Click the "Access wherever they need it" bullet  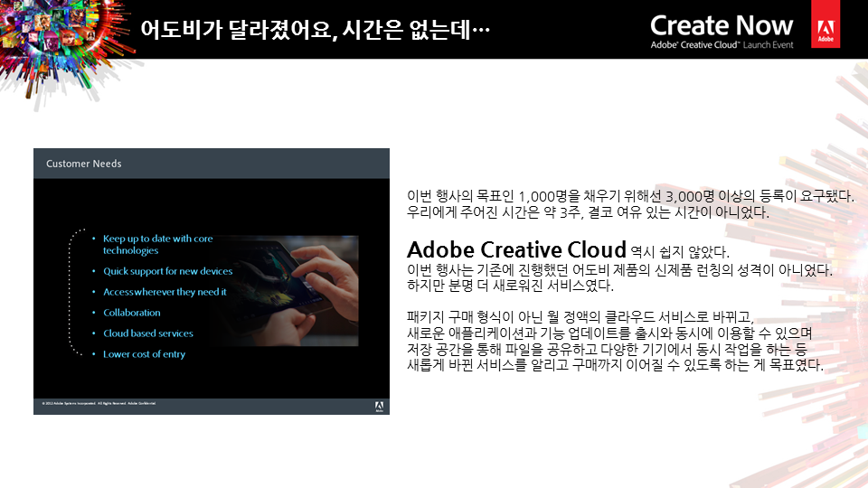pyautogui.click(x=165, y=292)
